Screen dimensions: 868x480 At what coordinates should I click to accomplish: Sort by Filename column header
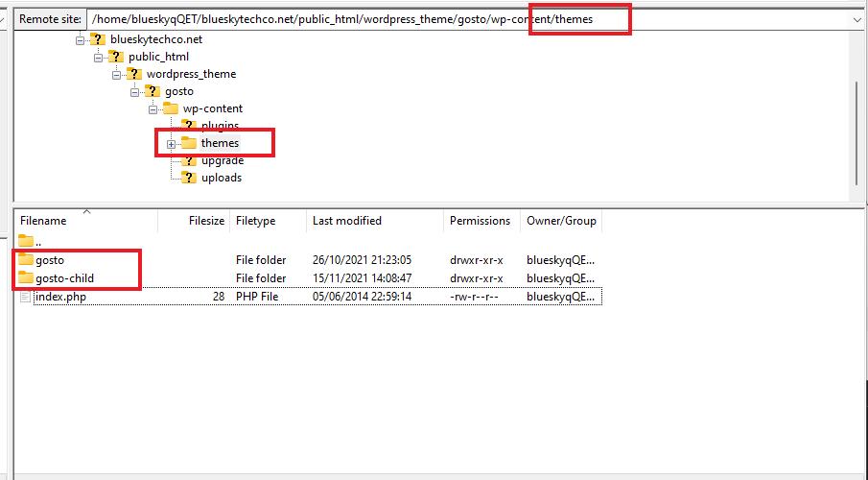pos(86,221)
